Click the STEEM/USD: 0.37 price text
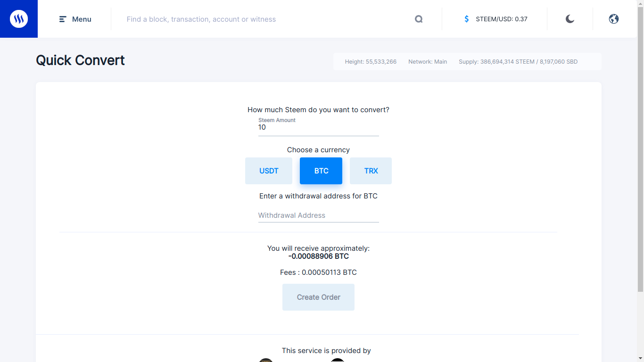The width and height of the screenshot is (644, 362). (502, 19)
